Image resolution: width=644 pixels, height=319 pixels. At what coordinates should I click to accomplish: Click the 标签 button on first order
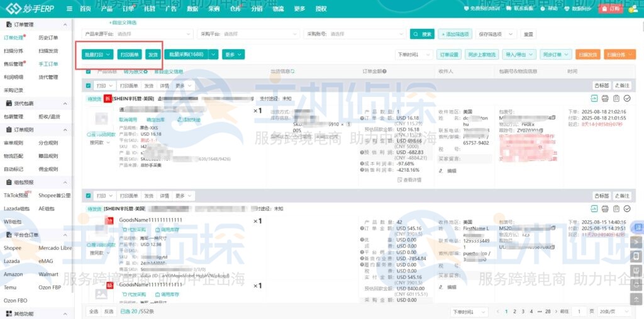[602, 86]
